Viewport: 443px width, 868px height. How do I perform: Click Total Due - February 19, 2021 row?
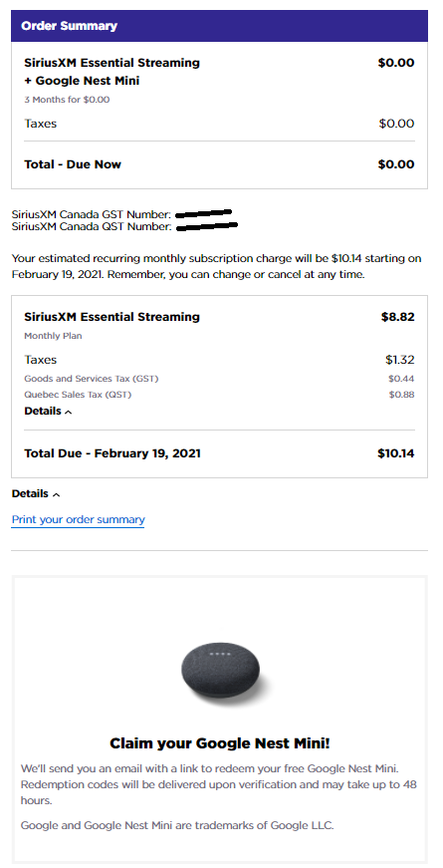pyautogui.click(x=220, y=453)
